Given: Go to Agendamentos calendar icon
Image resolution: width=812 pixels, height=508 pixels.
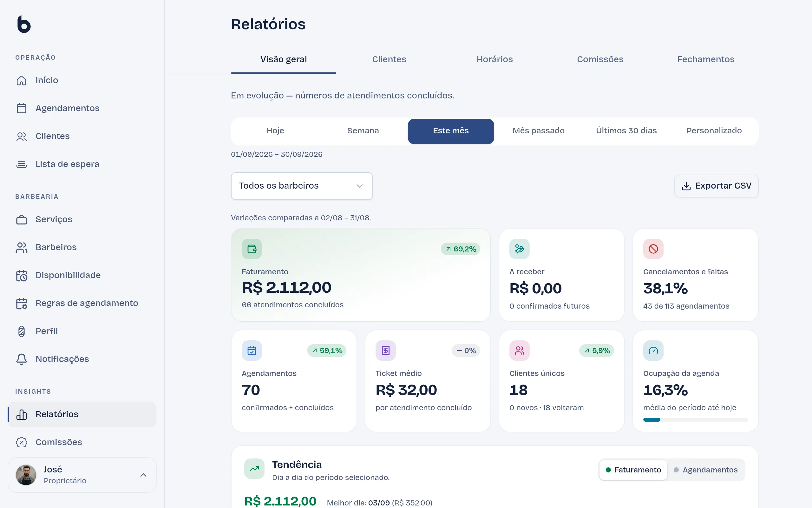Looking at the screenshot, I should [x=22, y=108].
